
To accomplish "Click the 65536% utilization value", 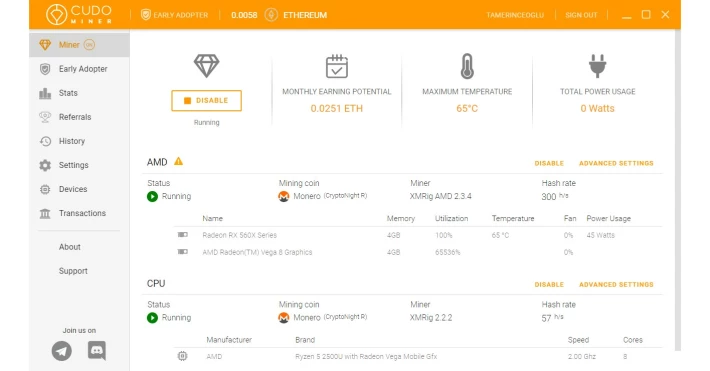I will 447,252.
